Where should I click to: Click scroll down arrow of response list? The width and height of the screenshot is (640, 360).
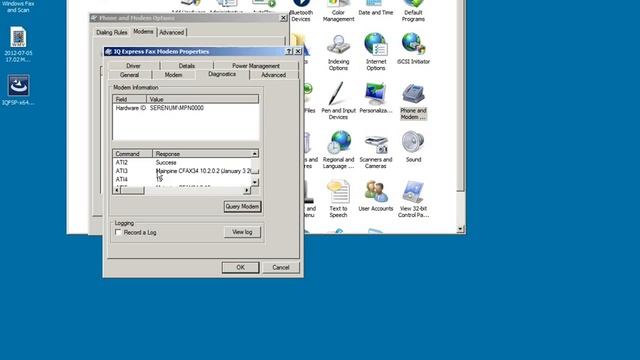tap(255, 182)
